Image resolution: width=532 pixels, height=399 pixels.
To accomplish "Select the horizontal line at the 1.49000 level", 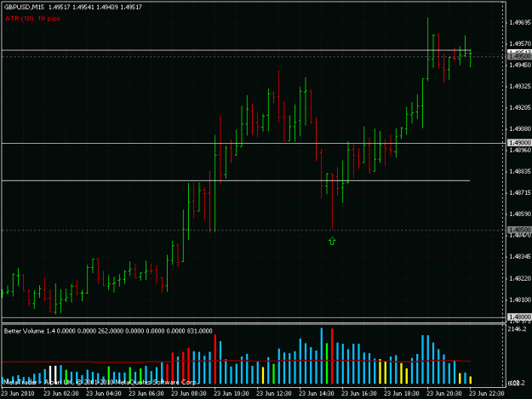I will (254, 144).
